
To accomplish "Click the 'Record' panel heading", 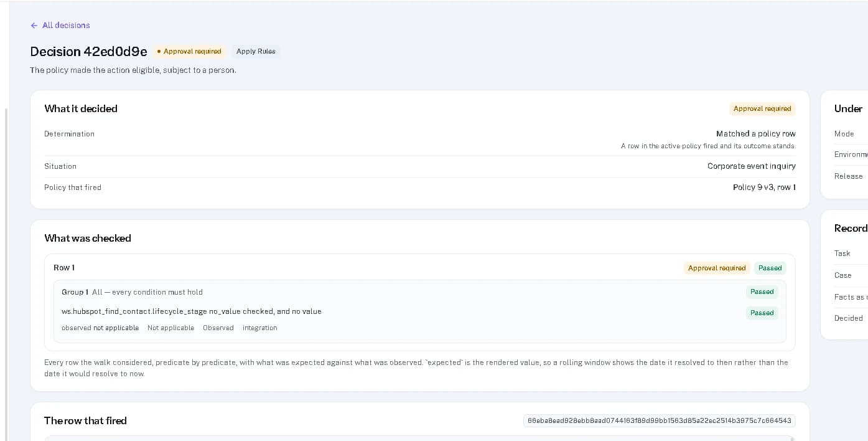I will tap(851, 228).
